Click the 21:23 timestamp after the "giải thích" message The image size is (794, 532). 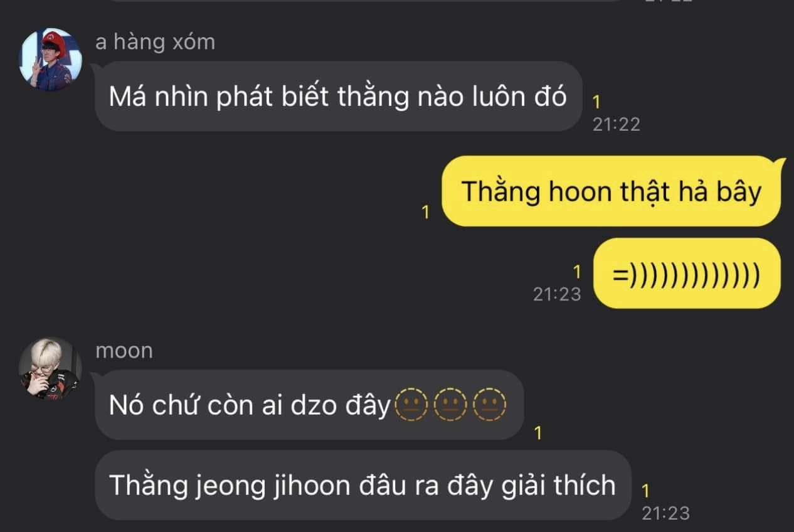click(x=665, y=513)
